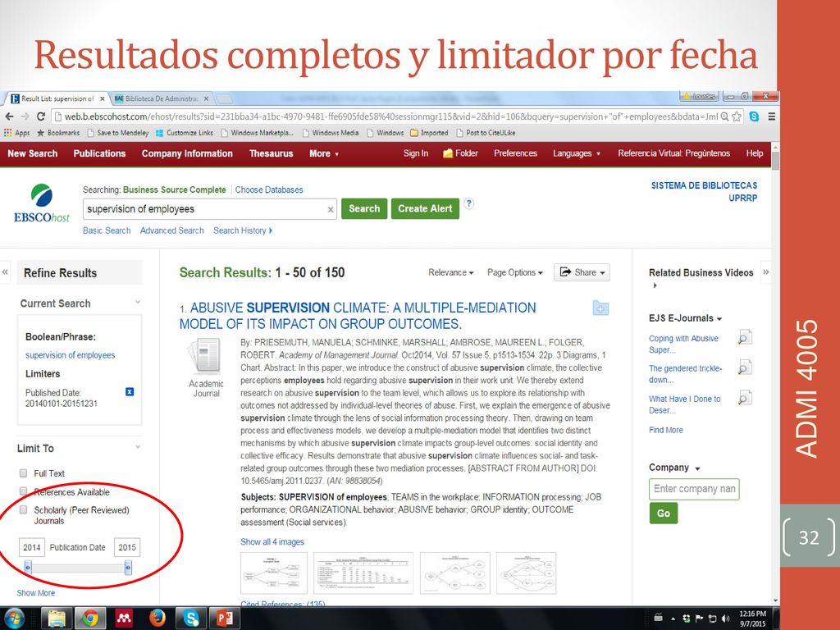Preview What Have I Done to Deser icon

click(x=745, y=398)
